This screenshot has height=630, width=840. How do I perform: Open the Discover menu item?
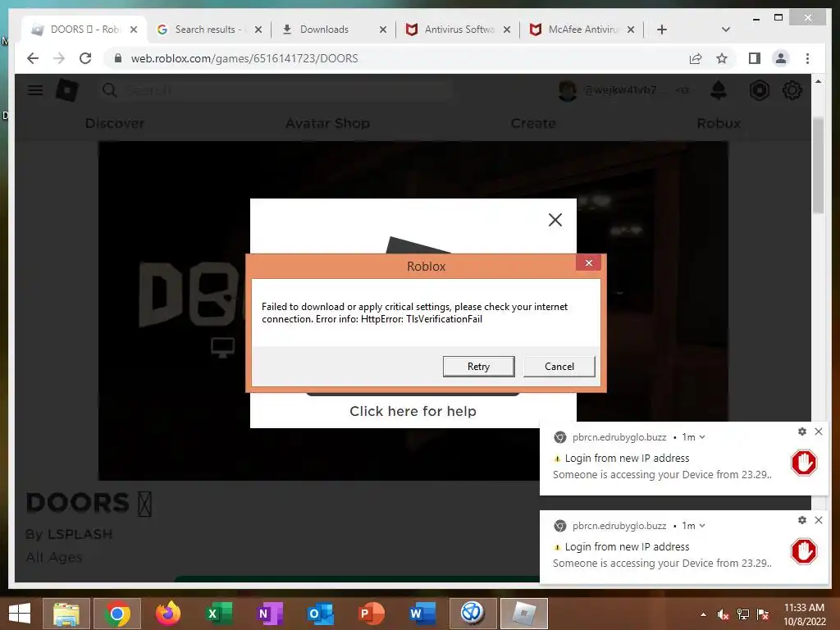[115, 124]
